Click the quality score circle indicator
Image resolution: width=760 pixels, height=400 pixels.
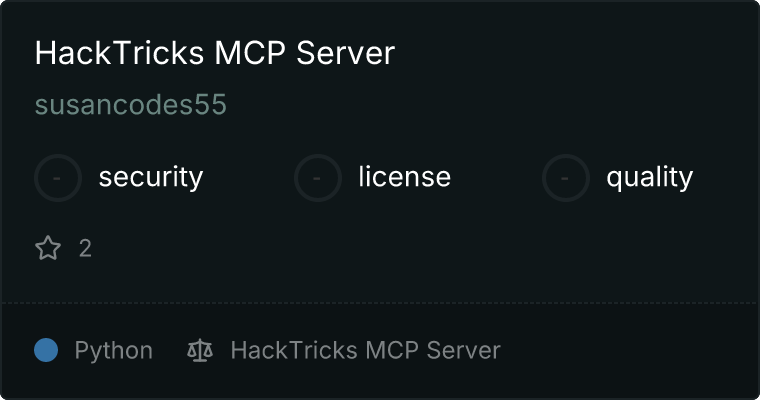(x=566, y=178)
